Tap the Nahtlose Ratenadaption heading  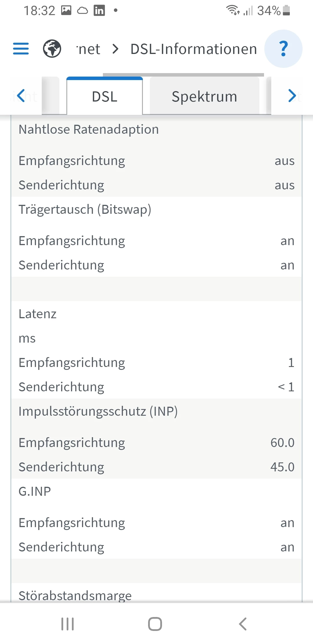[89, 129]
